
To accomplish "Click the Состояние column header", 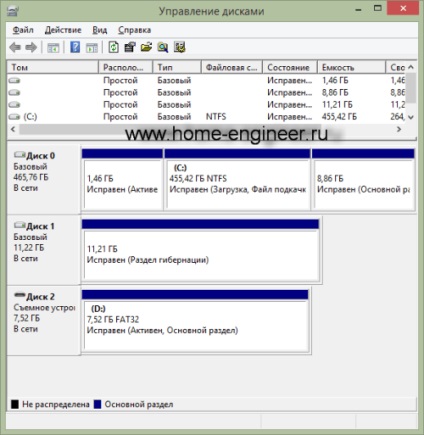I will point(290,67).
